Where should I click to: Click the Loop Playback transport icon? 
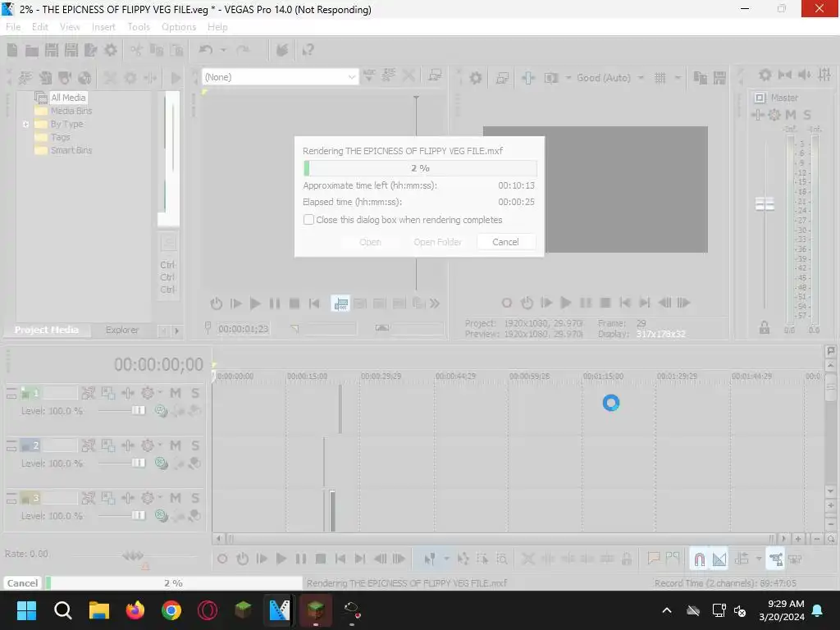242,559
